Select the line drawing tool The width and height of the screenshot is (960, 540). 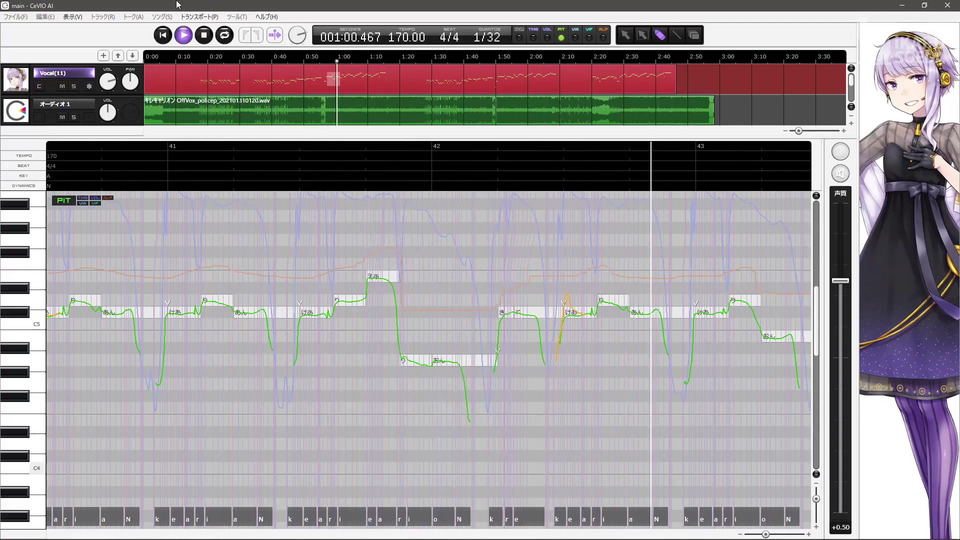pyautogui.click(x=677, y=35)
